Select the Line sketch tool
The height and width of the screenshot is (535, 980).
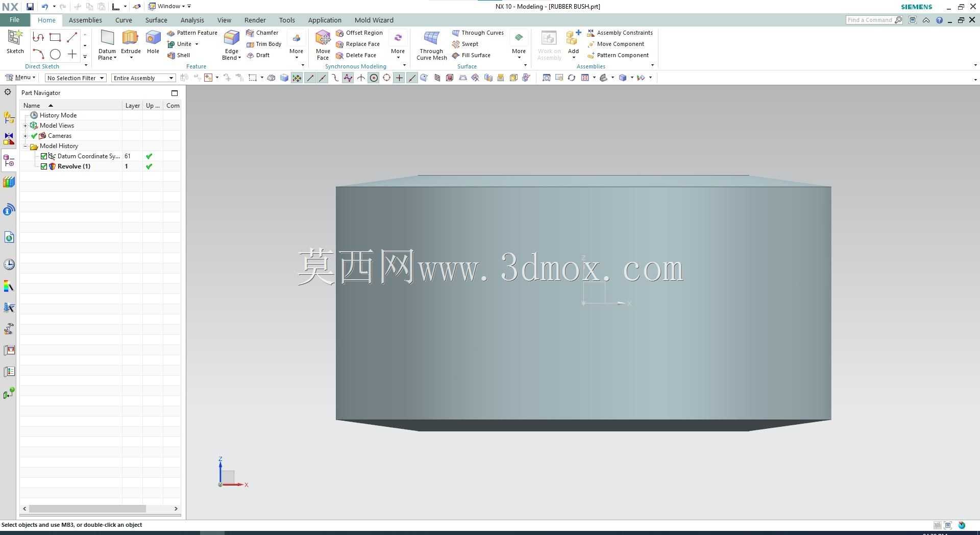[x=72, y=37]
